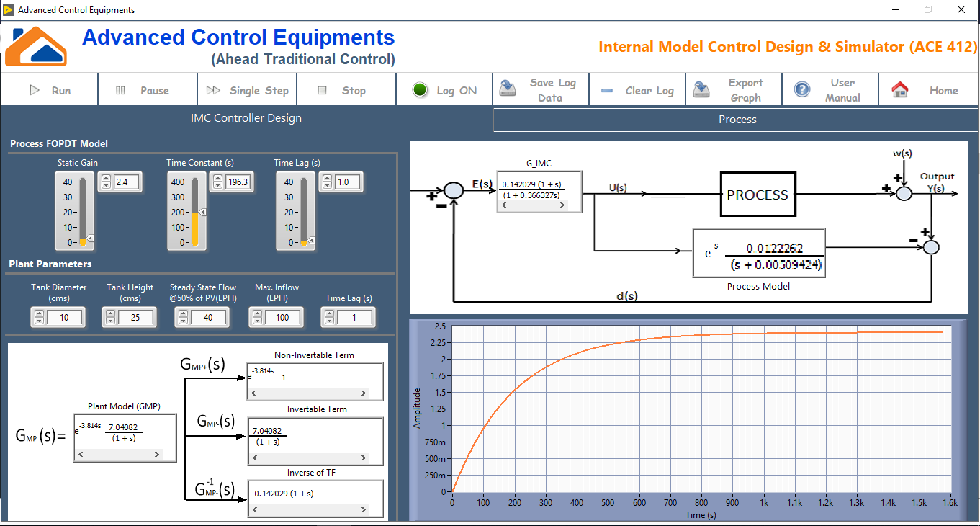This screenshot has height=526, width=980.
Task: Click the FOPDT Time Lag stepper arrows
Action: (x=325, y=182)
